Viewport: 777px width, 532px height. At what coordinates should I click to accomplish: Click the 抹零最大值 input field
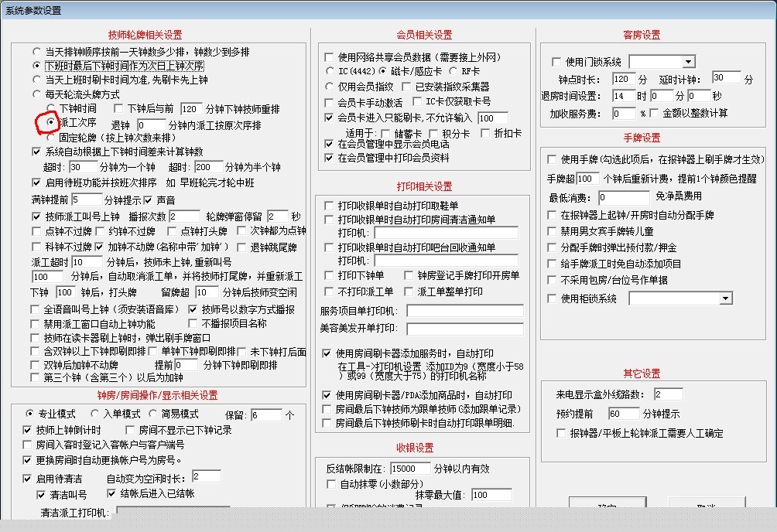tap(491, 495)
